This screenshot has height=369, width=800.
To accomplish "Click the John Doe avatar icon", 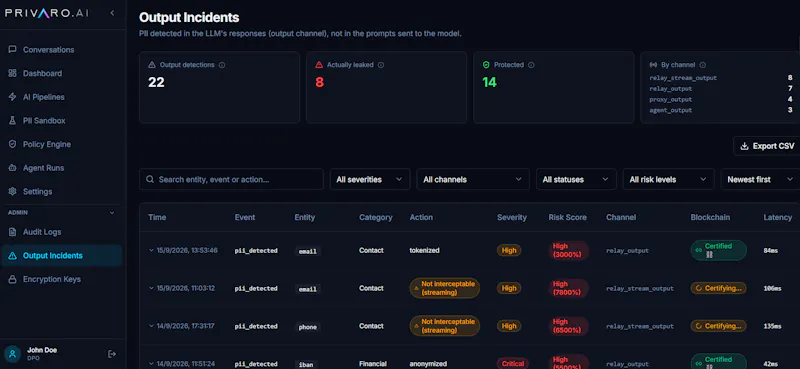I will coord(12,354).
